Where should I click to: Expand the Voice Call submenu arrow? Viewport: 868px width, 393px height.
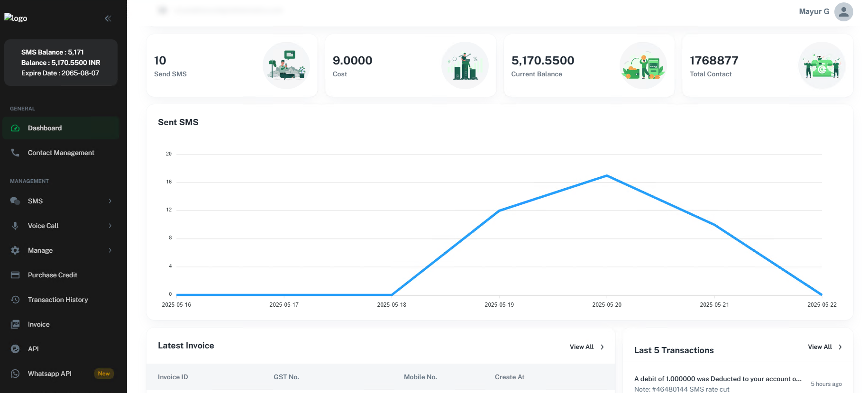[110, 226]
